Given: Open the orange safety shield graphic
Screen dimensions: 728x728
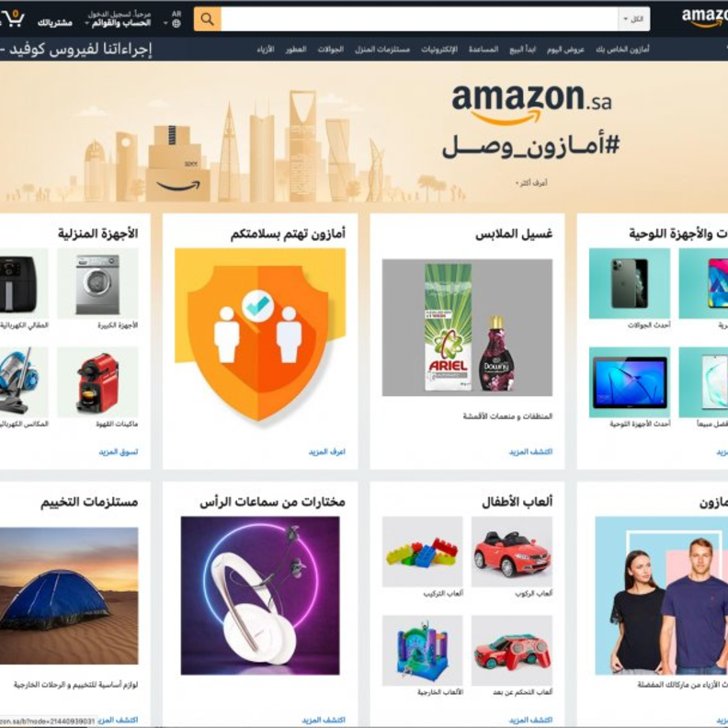Looking at the screenshot, I should [260, 336].
